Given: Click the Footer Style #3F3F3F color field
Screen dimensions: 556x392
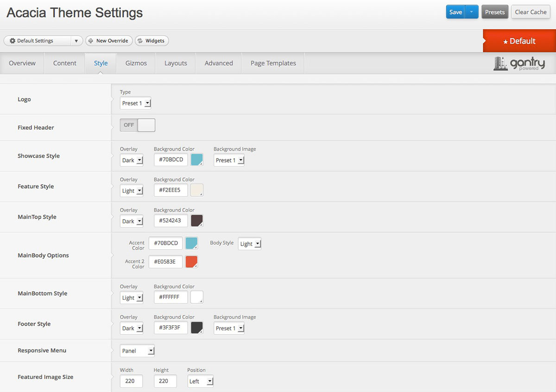Looking at the screenshot, I should click(171, 328).
